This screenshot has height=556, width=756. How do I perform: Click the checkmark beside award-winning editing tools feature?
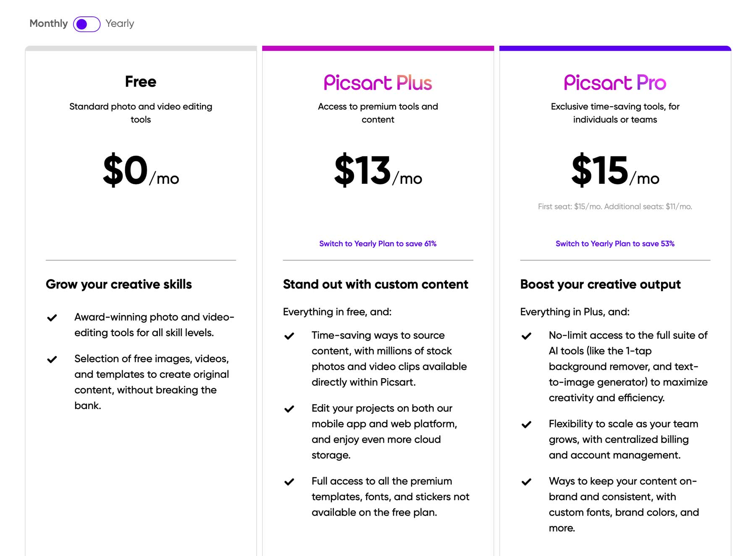[52, 318]
